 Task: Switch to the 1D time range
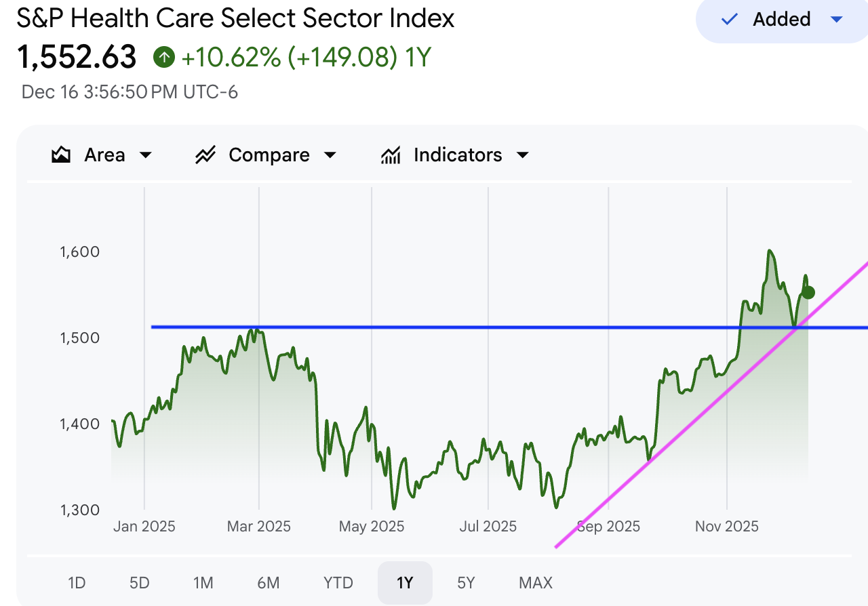(77, 582)
